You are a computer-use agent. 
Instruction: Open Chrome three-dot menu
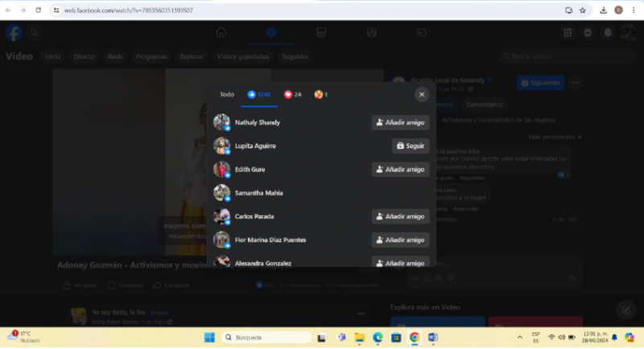634,10
